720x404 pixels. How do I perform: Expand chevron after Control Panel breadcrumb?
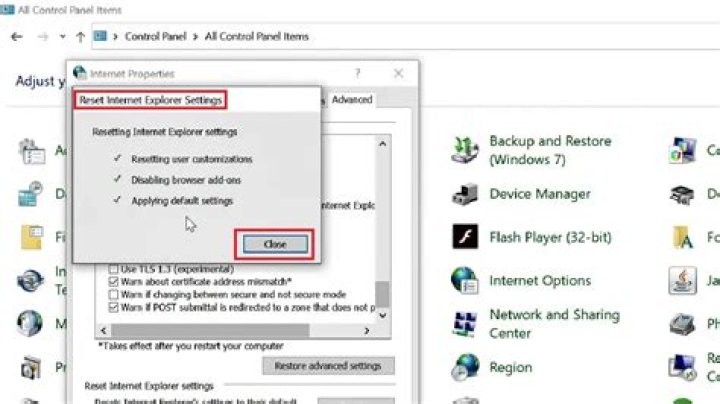[195, 37]
